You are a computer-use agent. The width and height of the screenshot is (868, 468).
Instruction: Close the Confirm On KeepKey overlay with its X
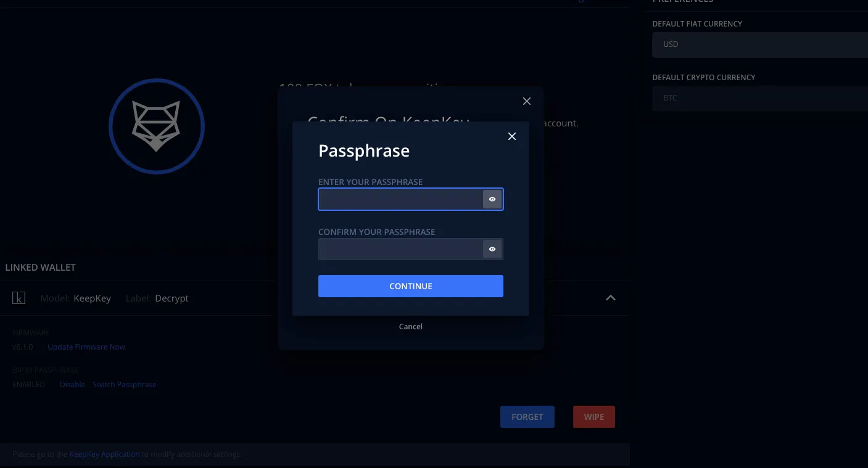526,101
